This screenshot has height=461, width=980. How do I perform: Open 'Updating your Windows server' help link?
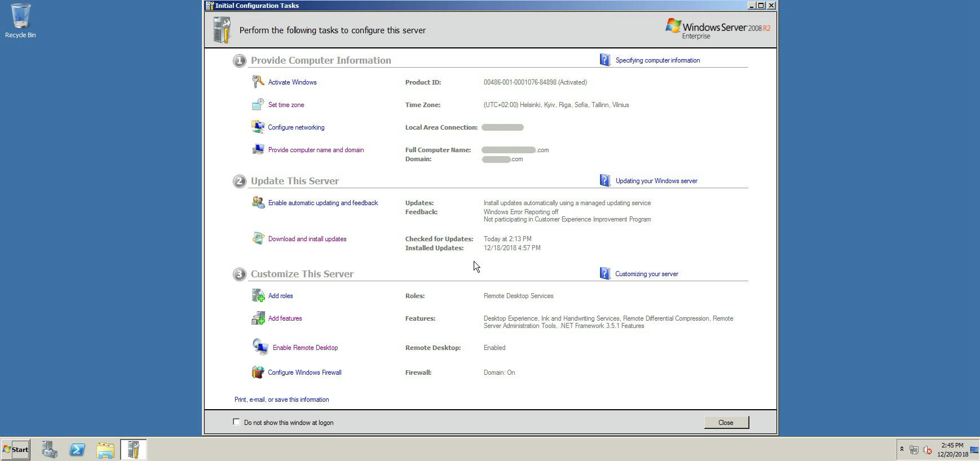(x=656, y=181)
